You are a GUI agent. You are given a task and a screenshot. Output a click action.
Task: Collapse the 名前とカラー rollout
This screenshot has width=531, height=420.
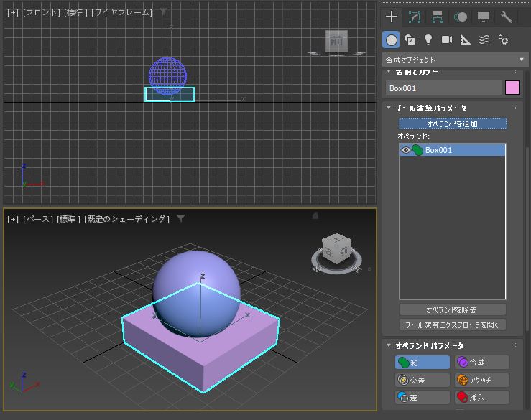click(x=389, y=72)
